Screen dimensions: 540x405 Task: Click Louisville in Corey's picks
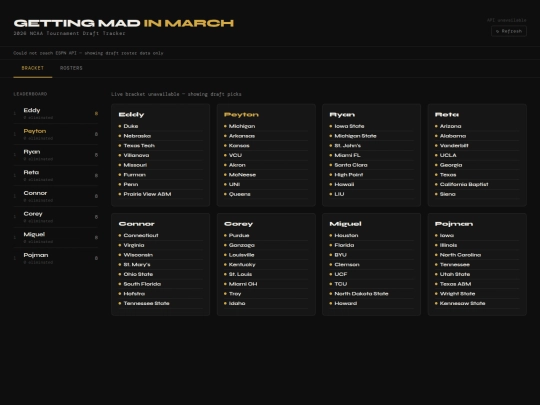241,255
